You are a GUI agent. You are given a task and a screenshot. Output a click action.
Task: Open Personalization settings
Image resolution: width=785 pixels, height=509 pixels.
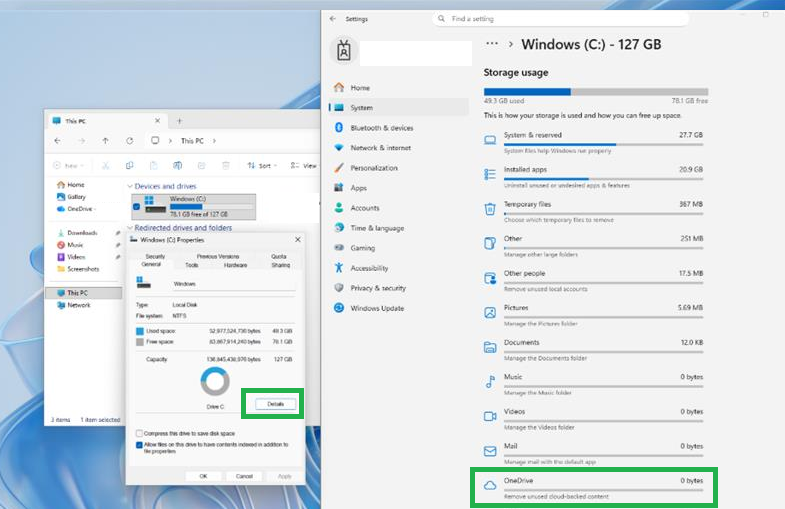pos(399,168)
